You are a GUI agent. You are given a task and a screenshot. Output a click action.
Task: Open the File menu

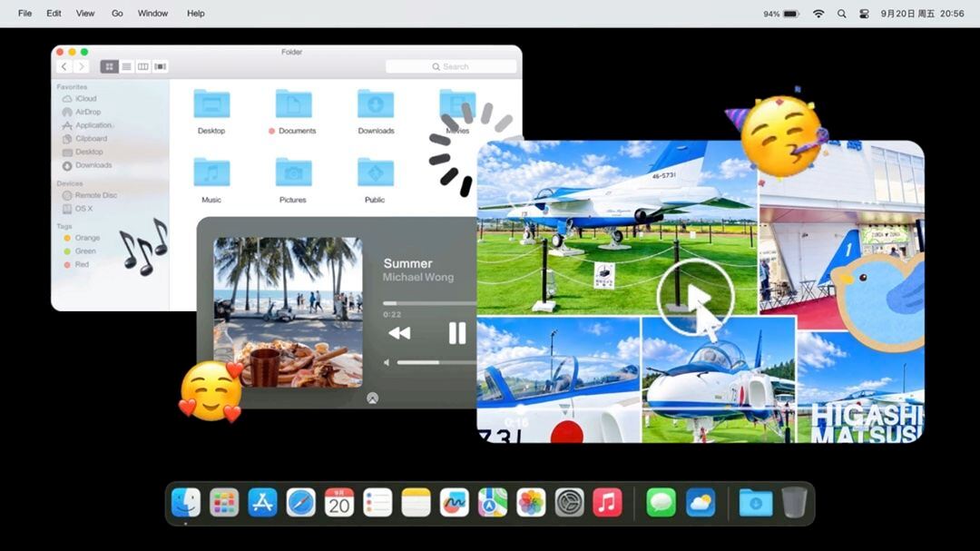[x=25, y=13]
